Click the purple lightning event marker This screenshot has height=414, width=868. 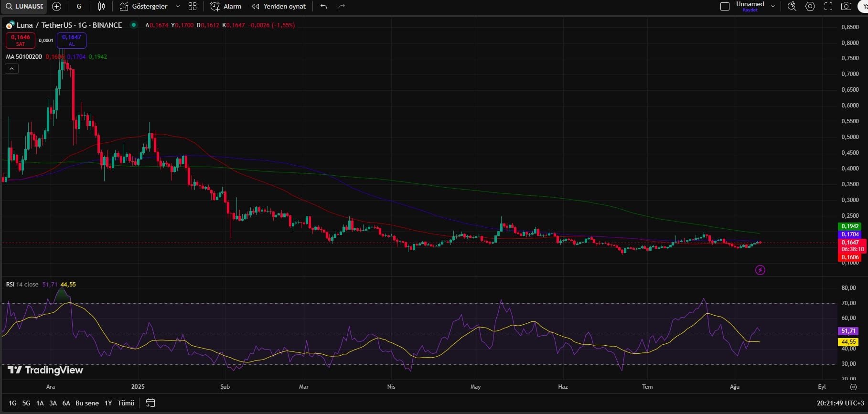coord(760,270)
